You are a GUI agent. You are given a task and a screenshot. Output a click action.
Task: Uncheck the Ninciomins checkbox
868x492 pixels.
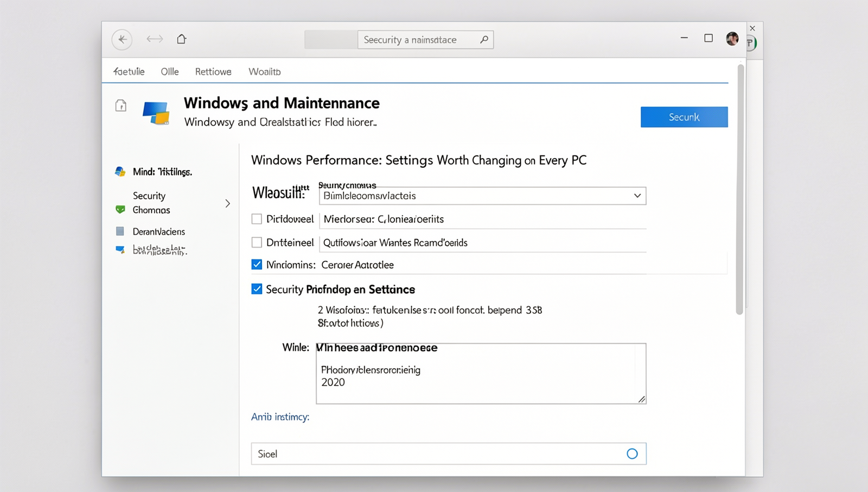point(257,264)
